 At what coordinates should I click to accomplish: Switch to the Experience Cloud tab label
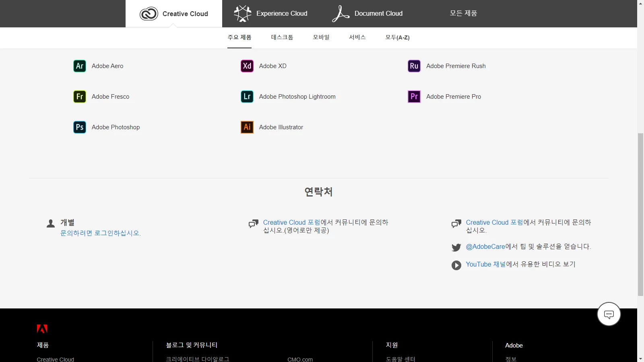[x=282, y=13]
